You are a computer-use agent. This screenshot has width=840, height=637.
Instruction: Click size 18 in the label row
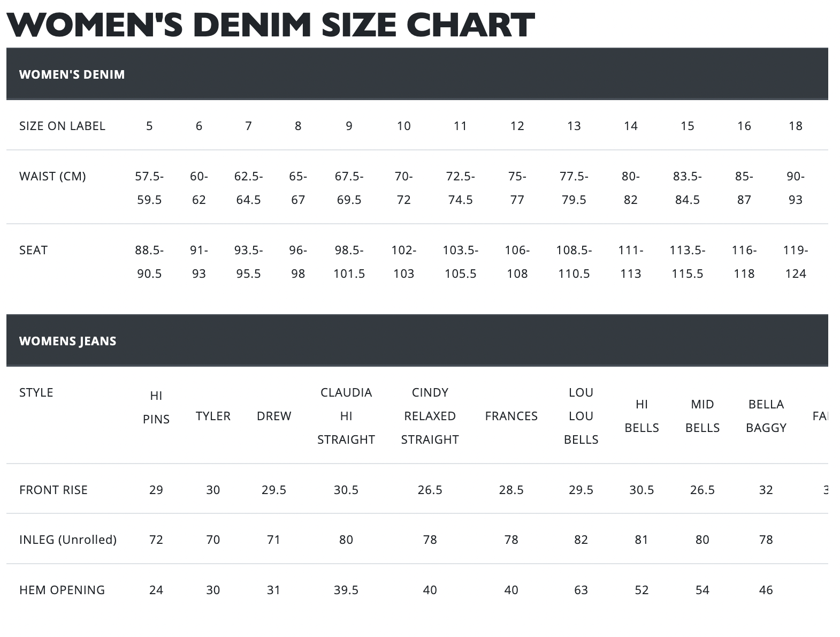click(x=795, y=126)
